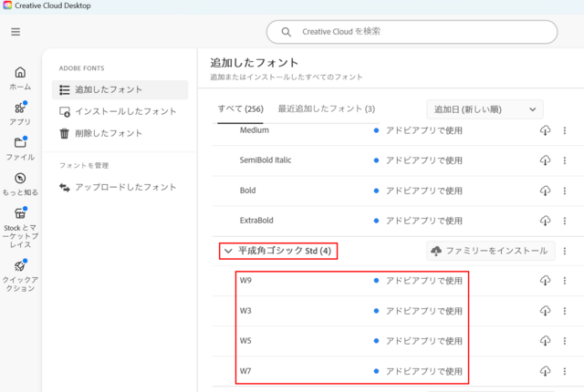Go to Home (ホーム) in sidebar
Viewport: 584px width, 392px height.
pyautogui.click(x=20, y=78)
